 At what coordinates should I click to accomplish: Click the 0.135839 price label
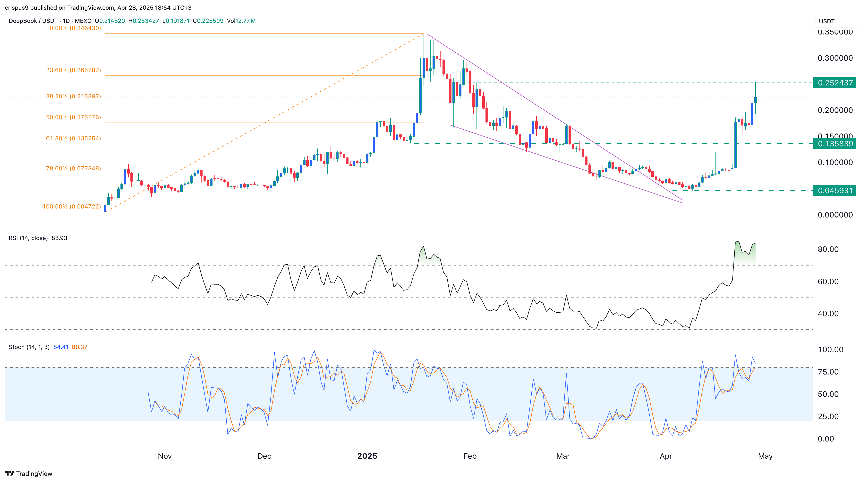835,144
